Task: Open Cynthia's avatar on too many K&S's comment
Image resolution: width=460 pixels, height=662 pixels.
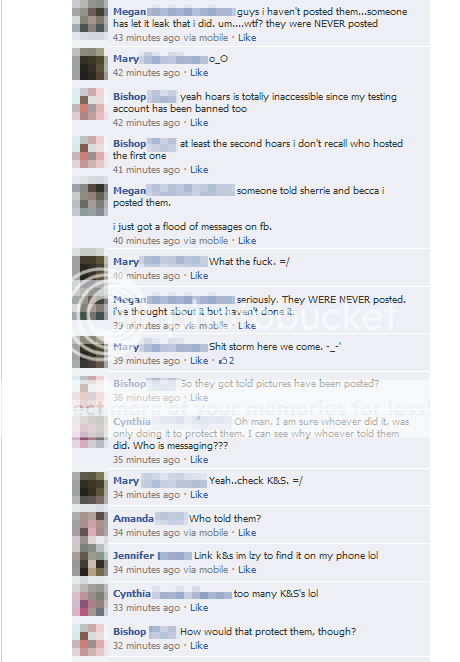Action: (90, 601)
